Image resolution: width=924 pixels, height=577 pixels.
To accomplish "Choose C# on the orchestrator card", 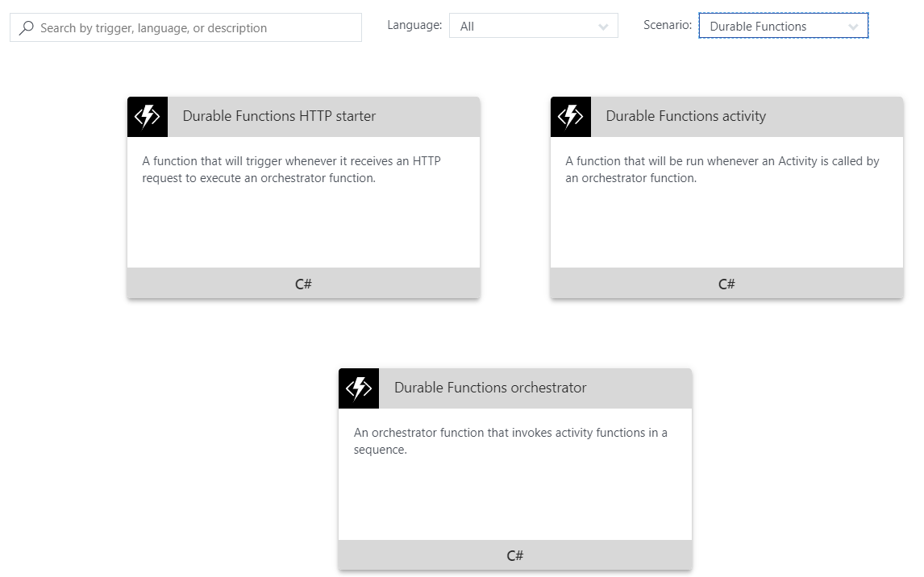I will 515,555.
